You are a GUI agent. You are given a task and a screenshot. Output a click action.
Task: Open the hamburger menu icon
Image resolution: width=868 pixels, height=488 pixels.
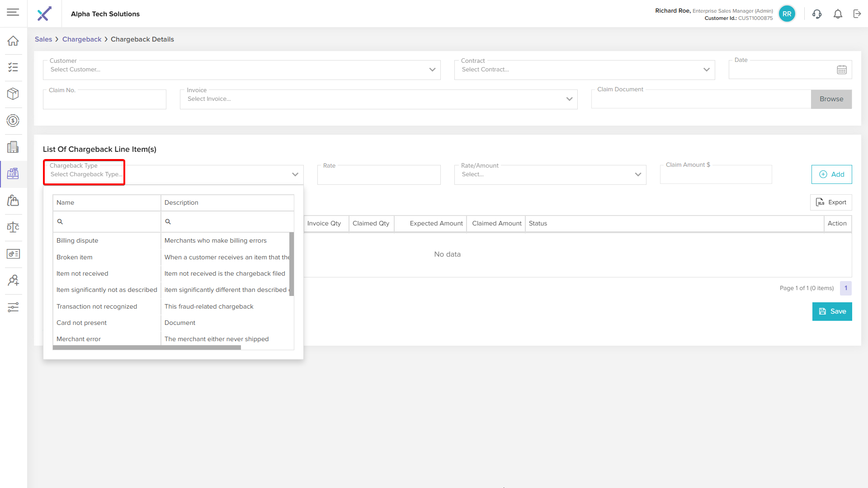[x=13, y=12]
